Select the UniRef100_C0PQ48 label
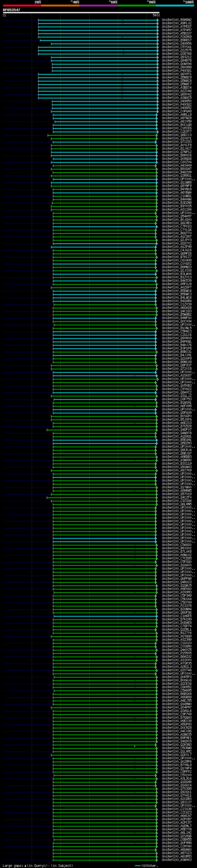 click(176, 111)
